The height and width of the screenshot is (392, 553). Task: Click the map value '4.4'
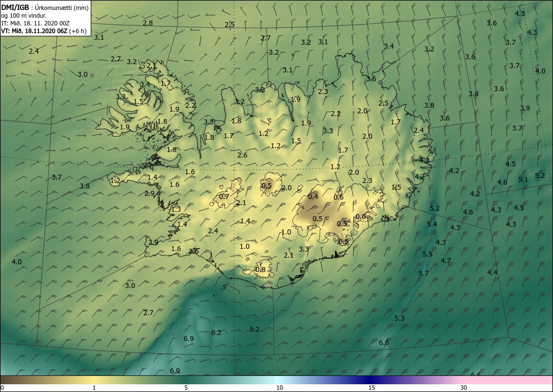pos(492,272)
